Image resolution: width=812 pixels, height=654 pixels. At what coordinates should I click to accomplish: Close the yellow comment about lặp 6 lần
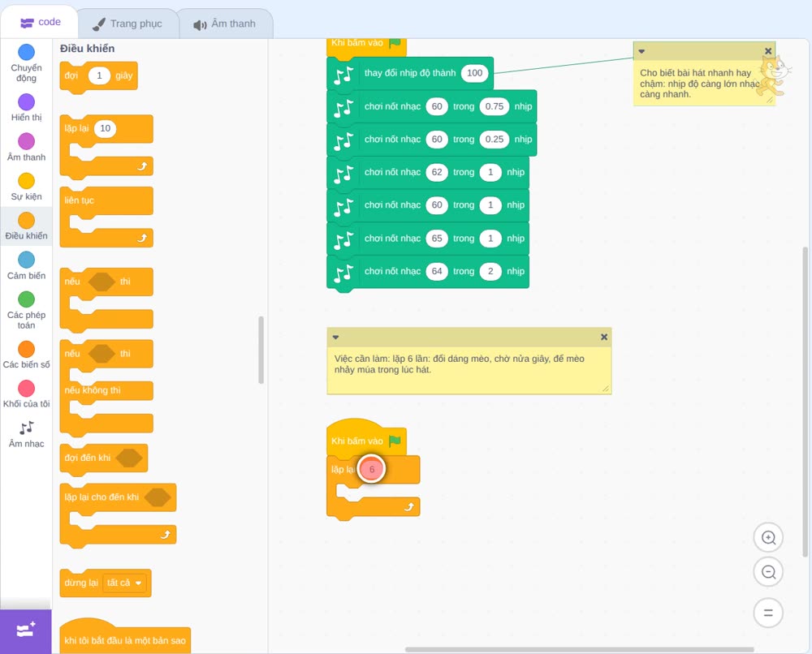604,337
